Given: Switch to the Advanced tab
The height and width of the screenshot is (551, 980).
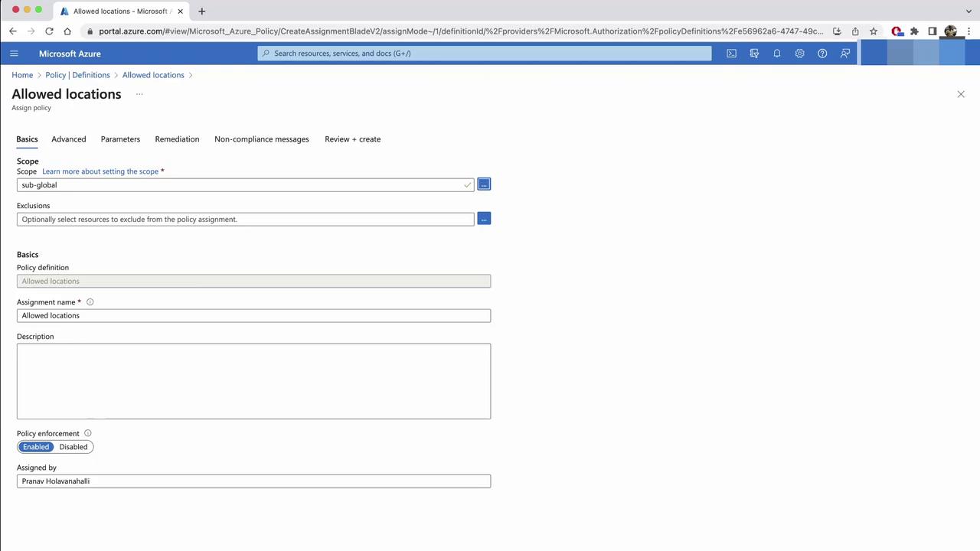Looking at the screenshot, I should 69,139.
